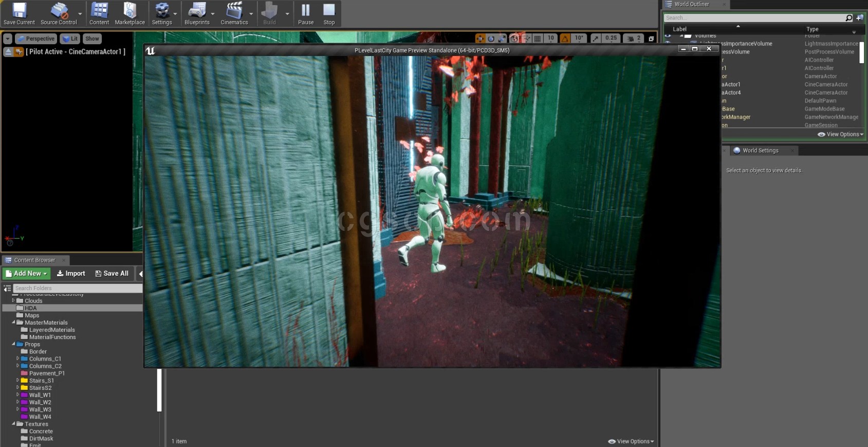Click the World Outliner search magnifier icon
This screenshot has width=868, height=447.
pyautogui.click(x=849, y=18)
